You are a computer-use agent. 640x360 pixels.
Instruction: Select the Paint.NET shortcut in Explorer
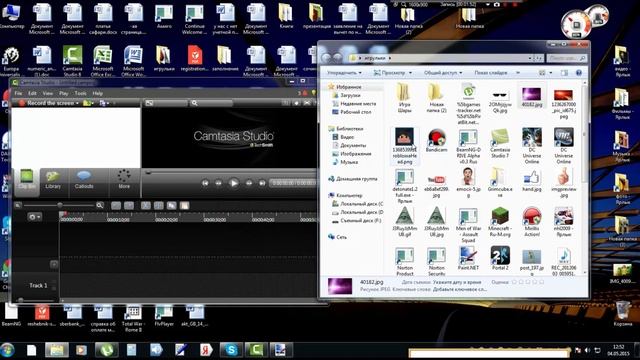[x=468, y=258]
